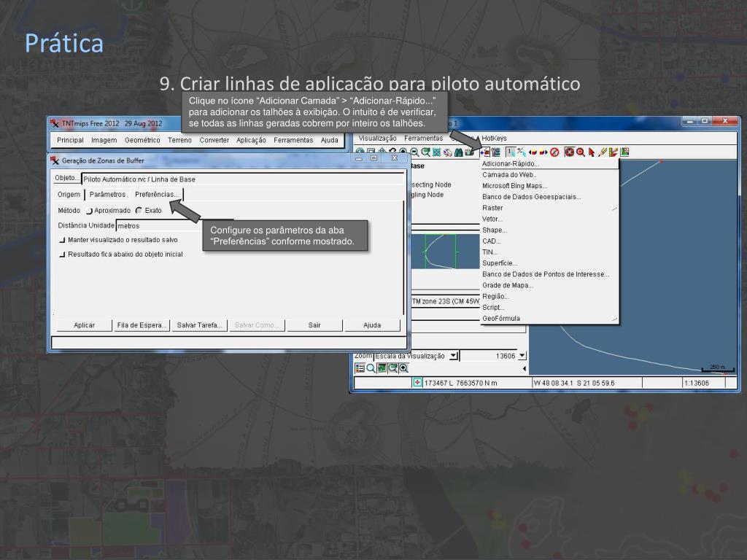Viewport: 747px width, 560px height.
Task: Enable Resultado fica abaixo do objeto inicial
Action: click(x=62, y=254)
